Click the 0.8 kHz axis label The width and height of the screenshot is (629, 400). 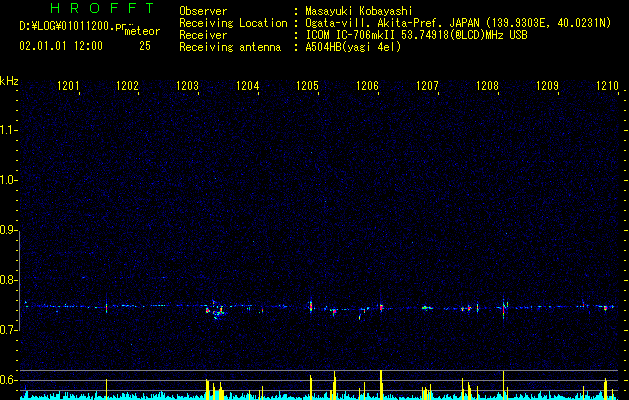[x=8, y=280]
